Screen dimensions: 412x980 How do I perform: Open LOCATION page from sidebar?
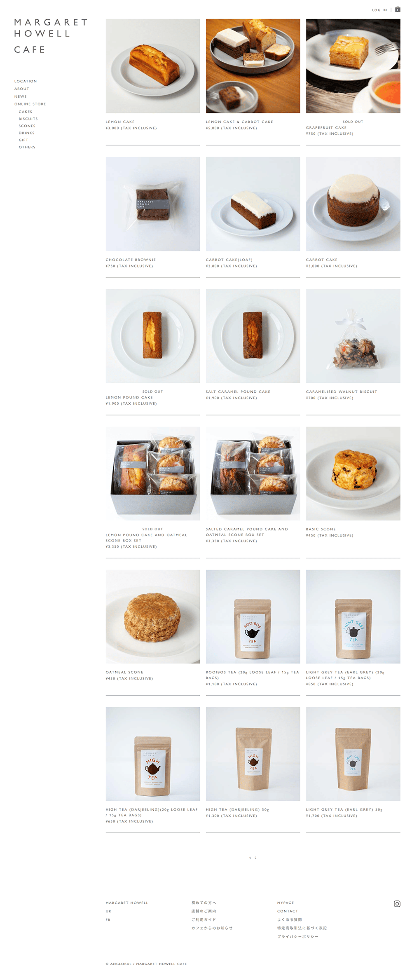pyautogui.click(x=26, y=81)
